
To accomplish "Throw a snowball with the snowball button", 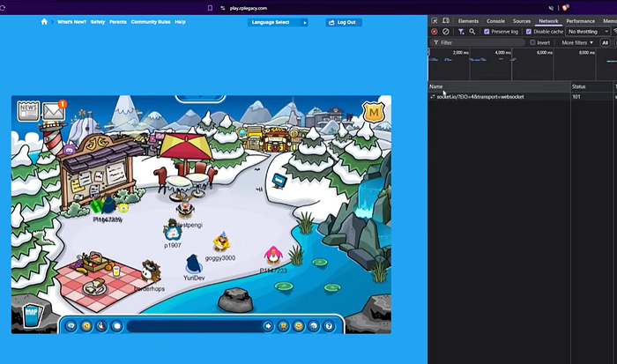I will [117, 326].
